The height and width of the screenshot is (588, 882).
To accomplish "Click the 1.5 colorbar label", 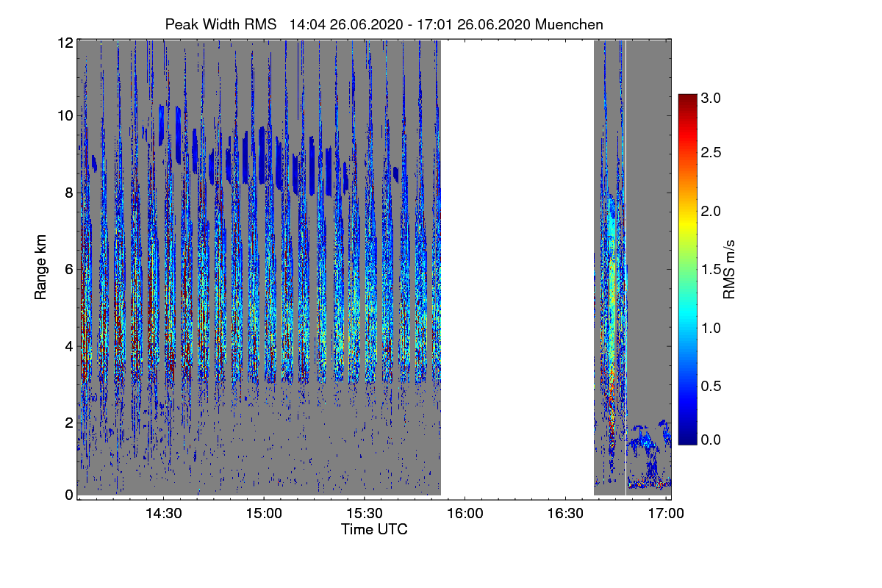I will tap(711, 269).
